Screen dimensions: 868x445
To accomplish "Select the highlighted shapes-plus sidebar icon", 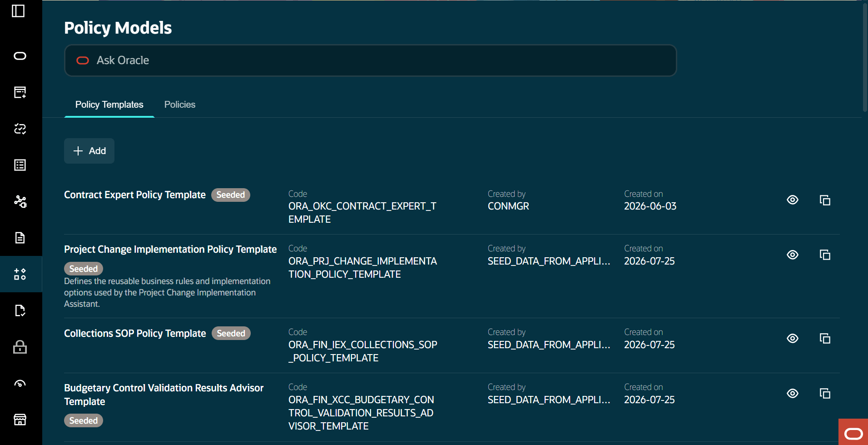I will 20,274.
